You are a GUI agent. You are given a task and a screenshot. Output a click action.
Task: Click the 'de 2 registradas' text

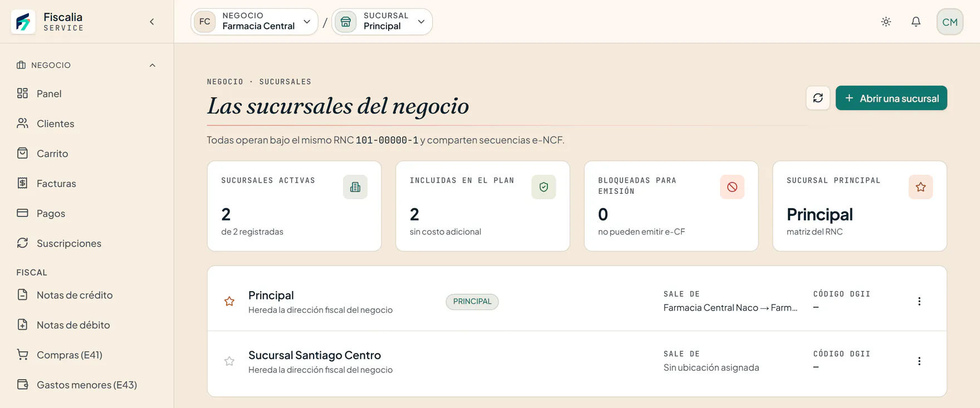[x=252, y=232]
